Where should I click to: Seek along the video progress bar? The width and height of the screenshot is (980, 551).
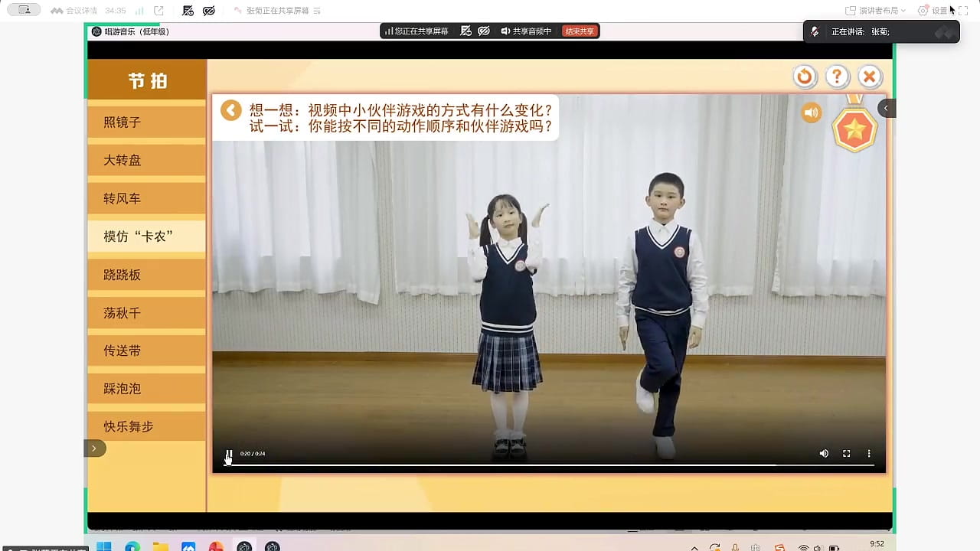(x=549, y=465)
